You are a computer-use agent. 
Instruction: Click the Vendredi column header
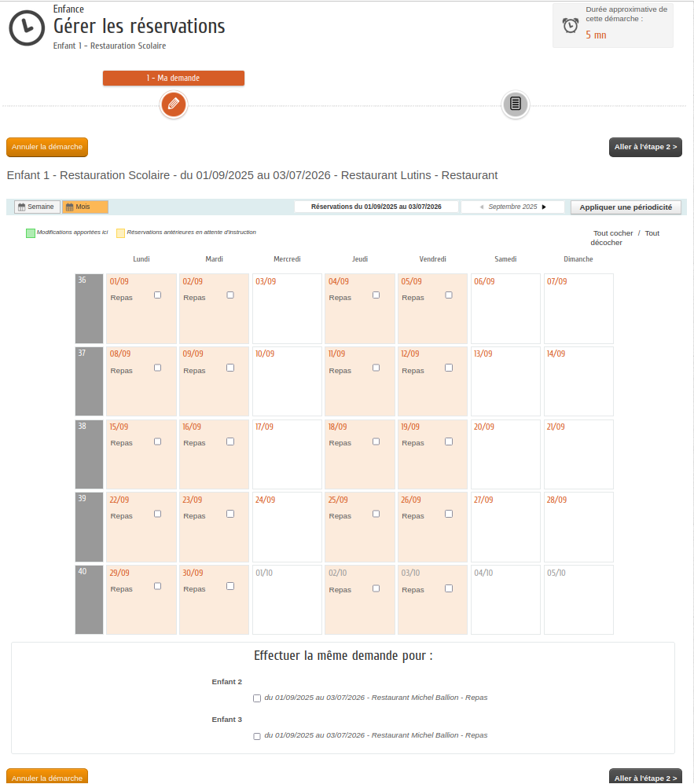(433, 259)
